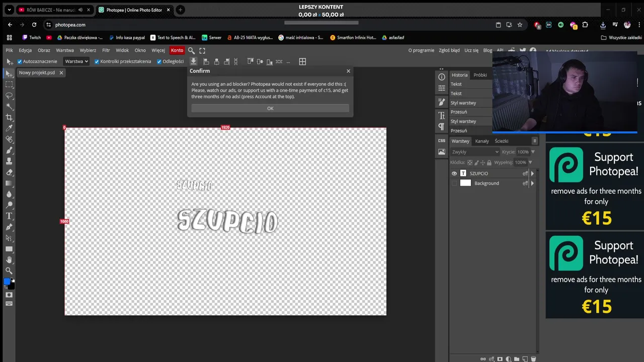The width and height of the screenshot is (644, 362).
Task: Select the Hand tool
Action: pyautogui.click(x=9, y=260)
